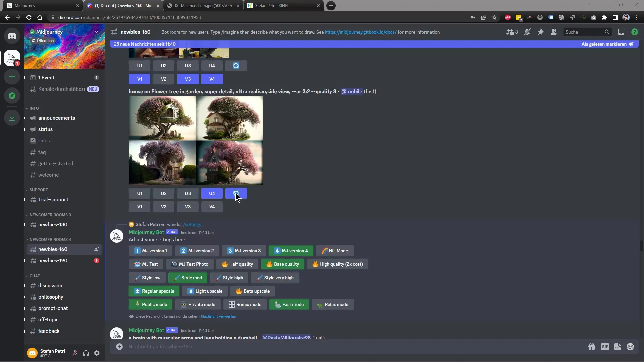
Task: Open User Settings gear icon
Action: point(97,353)
